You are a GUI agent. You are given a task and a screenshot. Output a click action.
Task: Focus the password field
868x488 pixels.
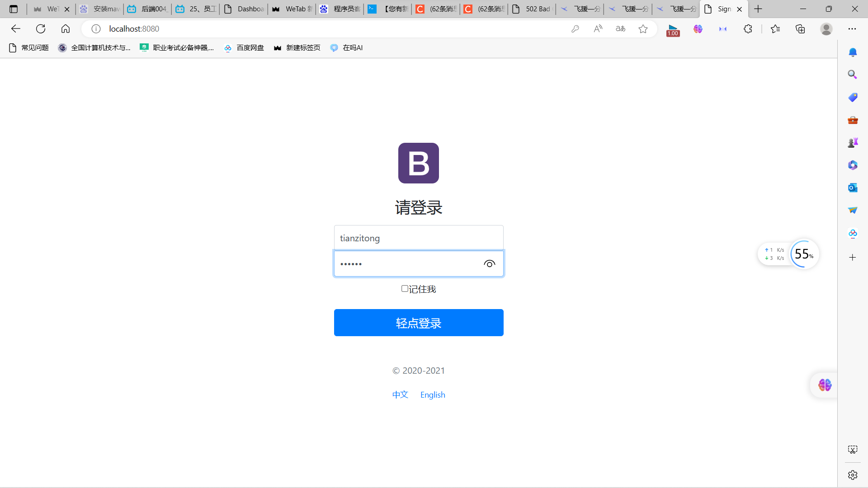[x=419, y=263]
